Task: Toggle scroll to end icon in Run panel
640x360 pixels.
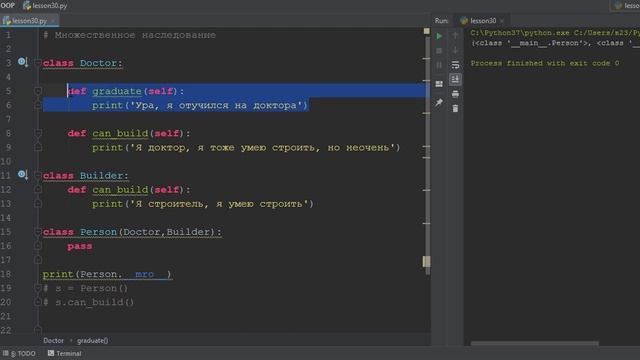Action: click(455, 79)
